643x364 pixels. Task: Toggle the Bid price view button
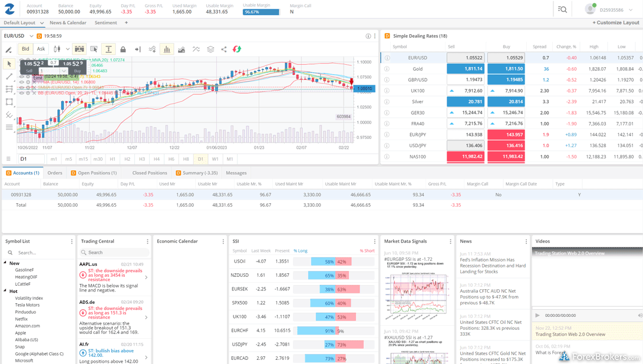click(x=25, y=49)
